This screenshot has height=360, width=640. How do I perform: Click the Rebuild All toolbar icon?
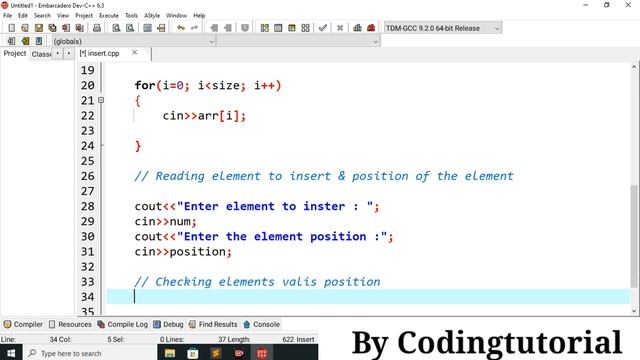(x=305, y=28)
